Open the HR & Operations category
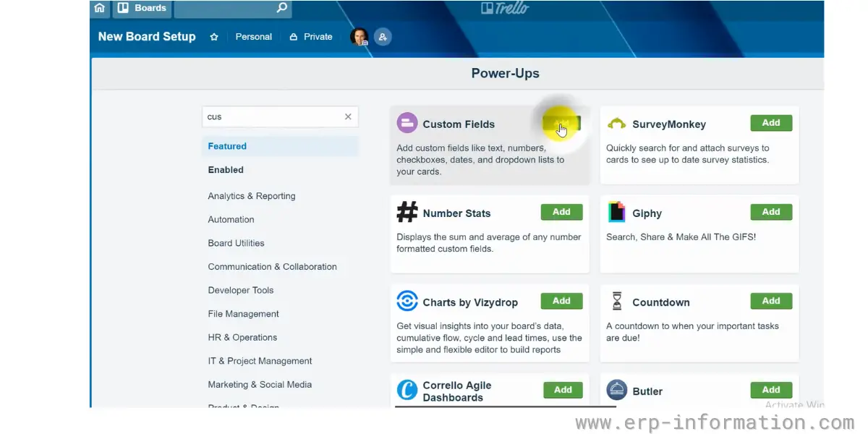Image resolution: width=868 pixels, height=434 pixels. [242, 338]
